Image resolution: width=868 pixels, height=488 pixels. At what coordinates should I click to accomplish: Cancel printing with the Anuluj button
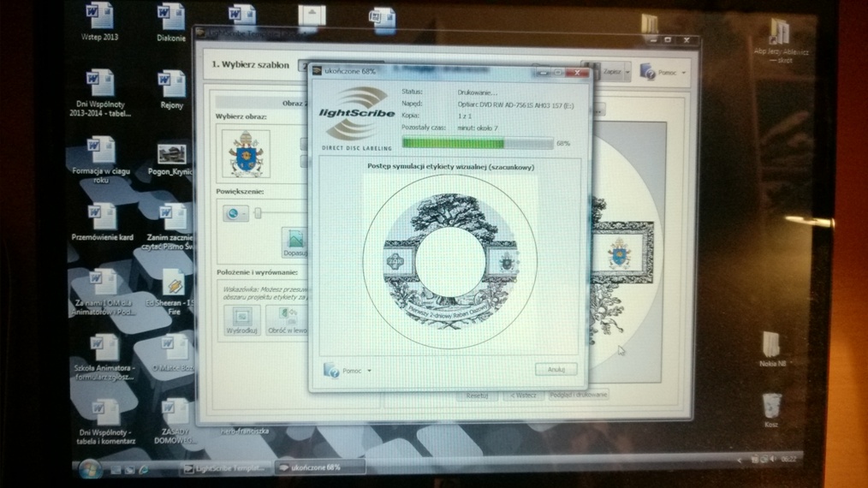[556, 370]
